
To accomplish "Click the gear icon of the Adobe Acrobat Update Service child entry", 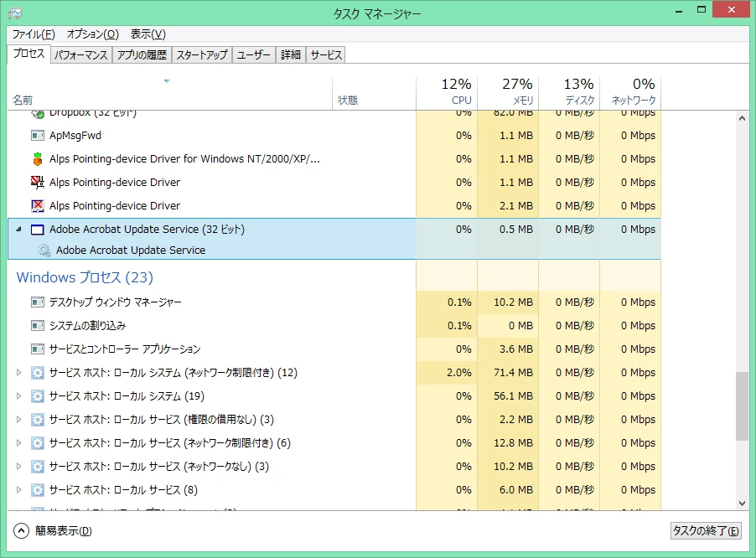I will click(44, 250).
